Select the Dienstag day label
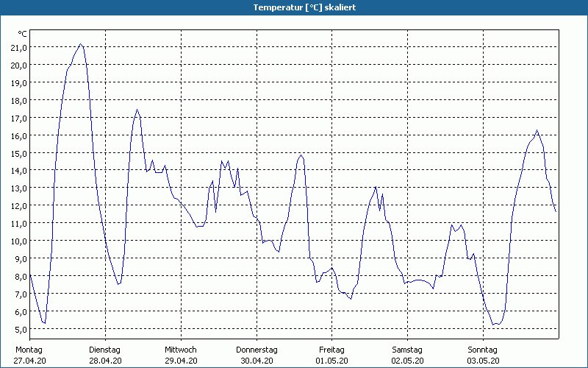 [x=104, y=350]
